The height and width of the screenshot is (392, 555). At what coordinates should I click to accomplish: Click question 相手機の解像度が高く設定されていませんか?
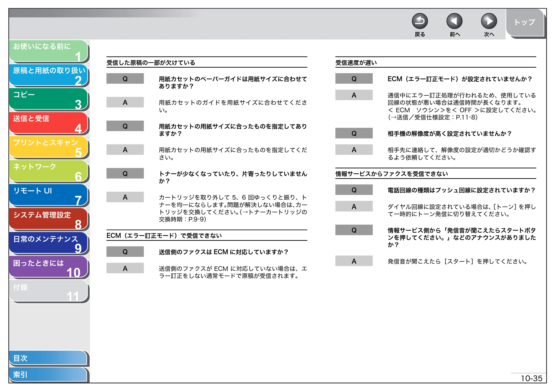pyautogui.click(x=450, y=134)
